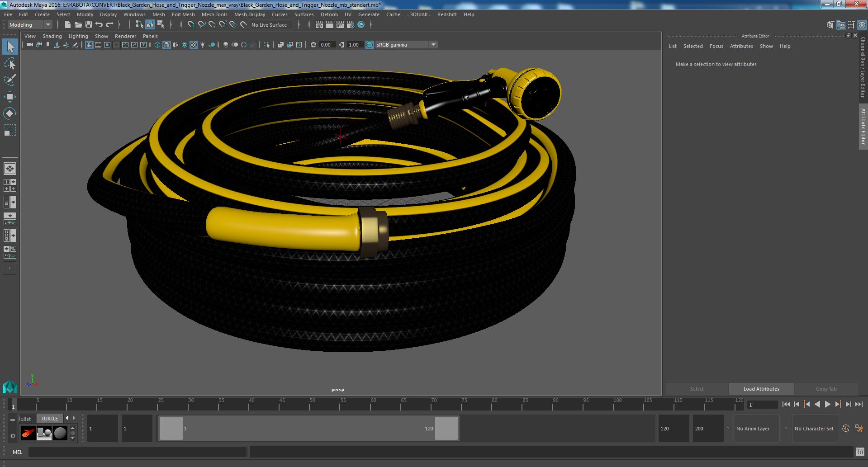This screenshot has width=868, height=467.
Task: Open the Redshift menu
Action: [x=447, y=14]
